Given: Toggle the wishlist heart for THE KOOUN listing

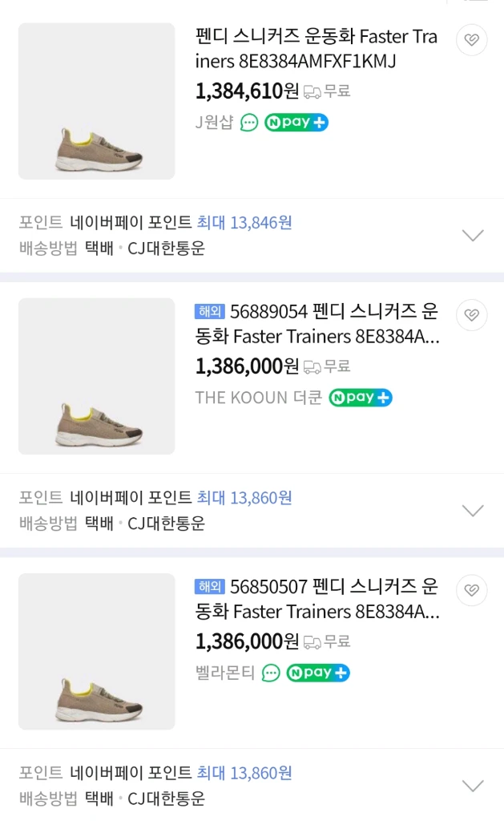Looking at the screenshot, I should click(x=472, y=314).
